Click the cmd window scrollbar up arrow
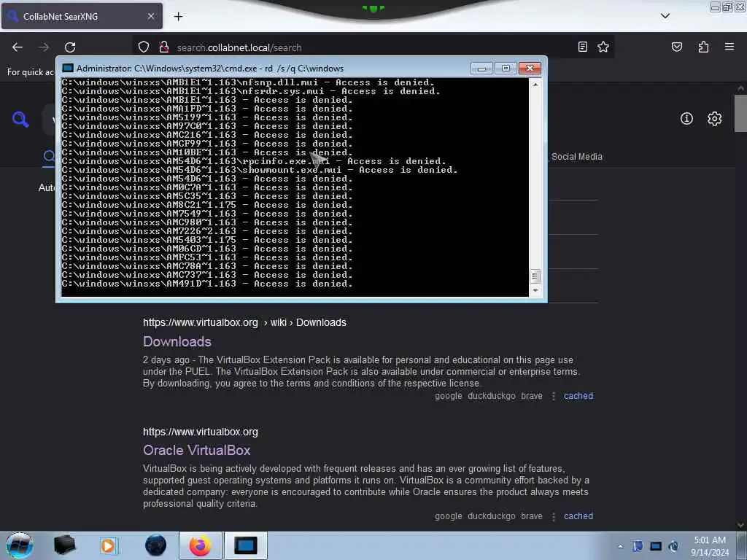Screen dimensions: 747x560 [x=535, y=85]
